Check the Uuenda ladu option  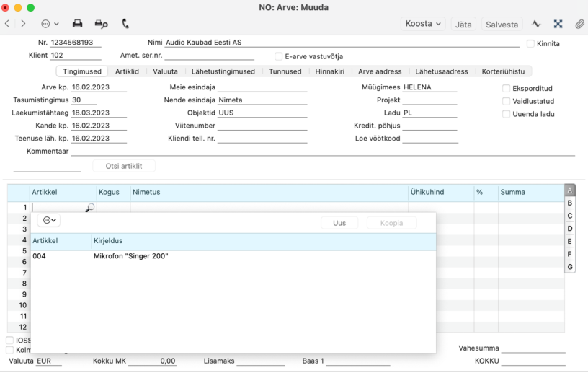(x=506, y=114)
